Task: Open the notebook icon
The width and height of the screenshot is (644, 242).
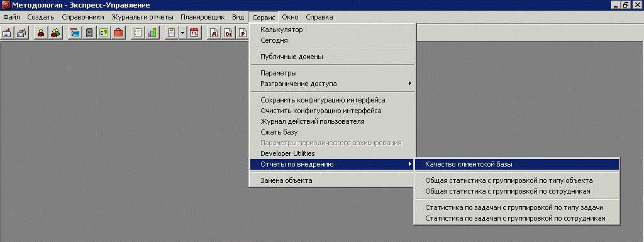Action: [138, 33]
